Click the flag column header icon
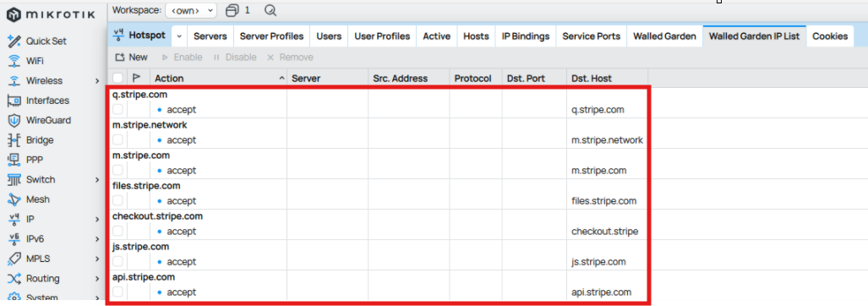 click(x=136, y=78)
